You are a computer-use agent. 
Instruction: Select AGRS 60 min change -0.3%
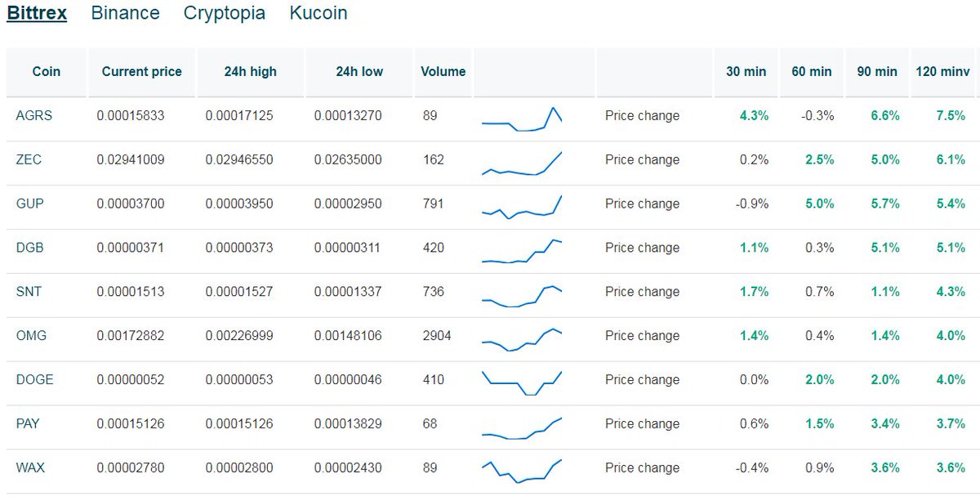pos(818,116)
